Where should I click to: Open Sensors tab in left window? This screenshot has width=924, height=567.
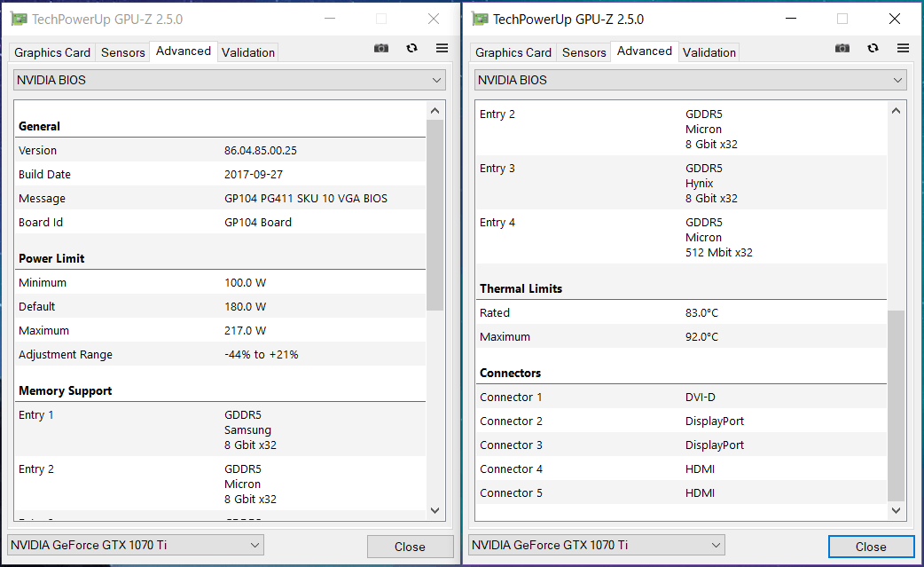(x=122, y=52)
